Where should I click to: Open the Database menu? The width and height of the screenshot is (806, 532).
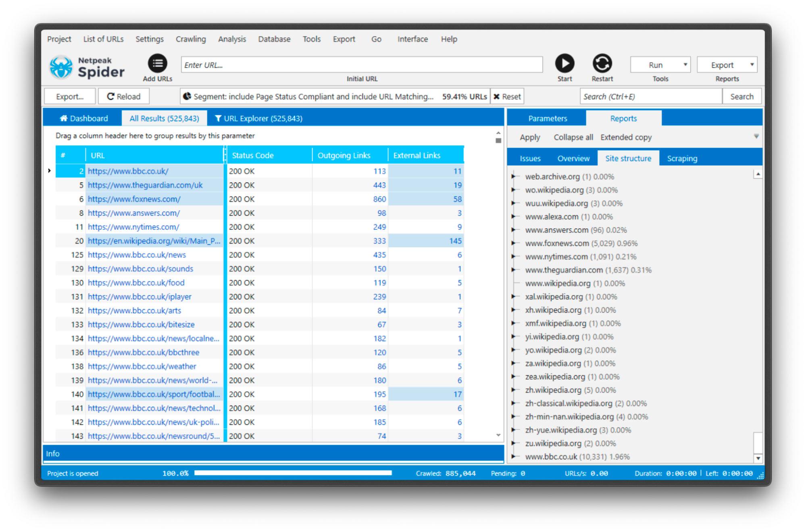[x=274, y=39]
